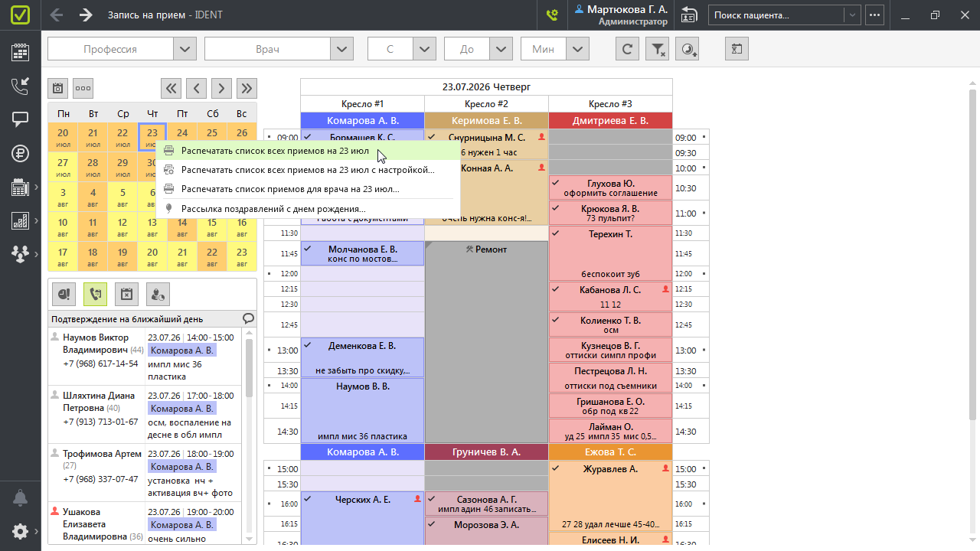
Task: Toggle the highlighted phone confirmation list icon
Action: coord(95,293)
